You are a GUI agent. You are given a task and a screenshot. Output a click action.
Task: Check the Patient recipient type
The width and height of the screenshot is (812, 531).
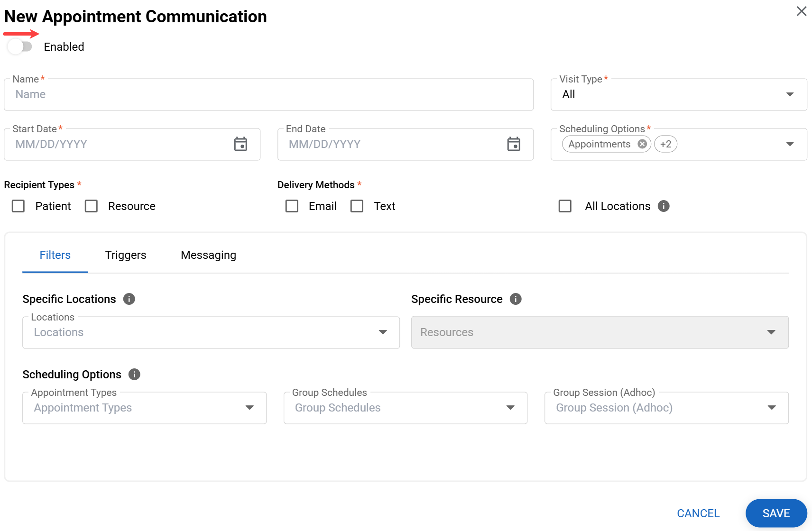tap(18, 206)
